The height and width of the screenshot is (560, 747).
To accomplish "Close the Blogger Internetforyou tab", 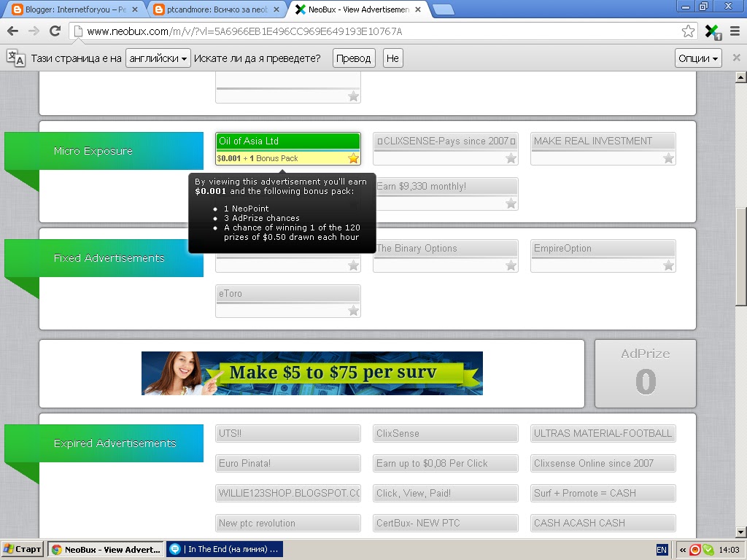I will tap(135, 9).
